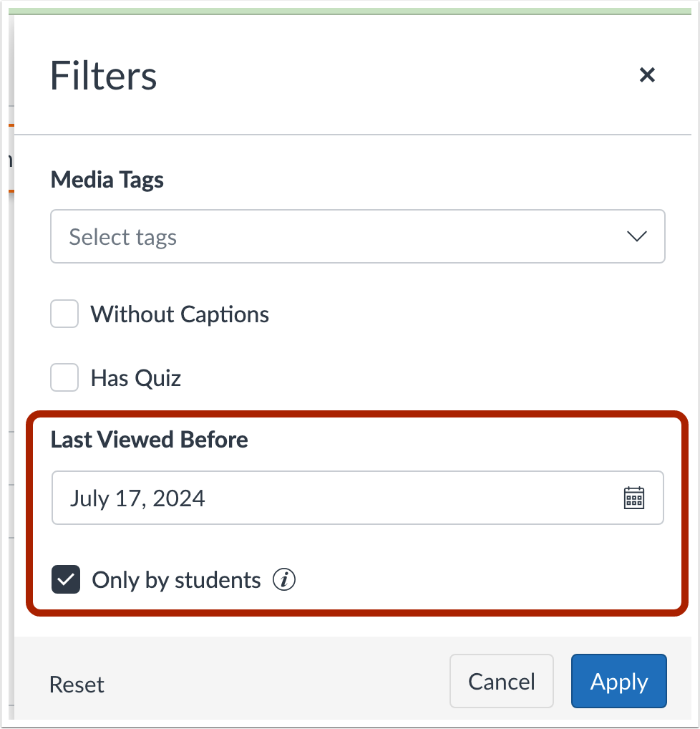The height and width of the screenshot is (729, 700).
Task: Click the Last Viewed Before label
Action: click(x=150, y=439)
